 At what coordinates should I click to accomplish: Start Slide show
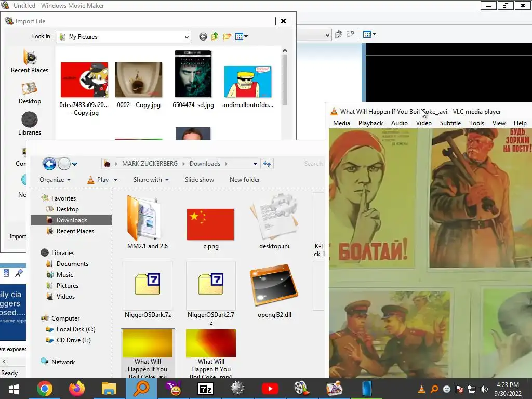tap(199, 180)
